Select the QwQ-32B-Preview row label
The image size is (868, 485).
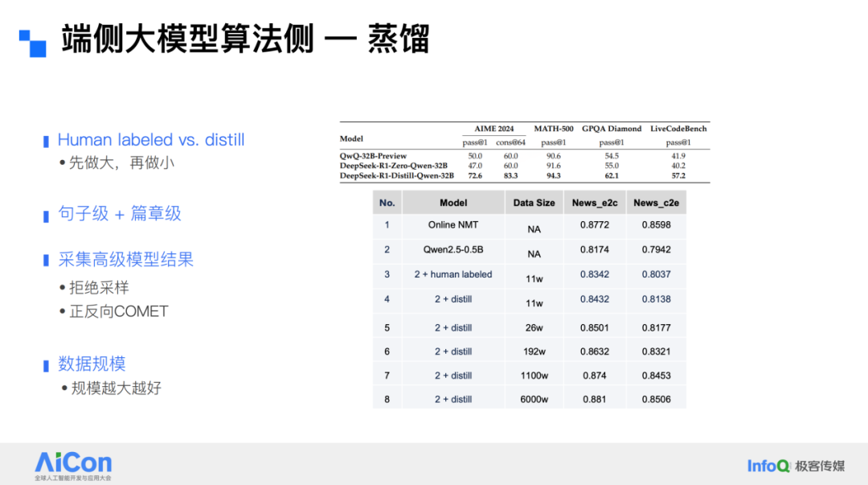373,156
